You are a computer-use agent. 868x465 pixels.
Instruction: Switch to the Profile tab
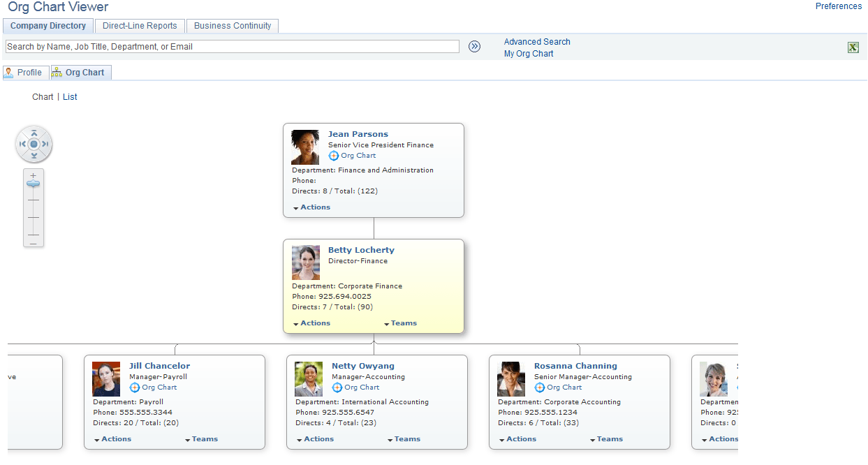pos(26,72)
